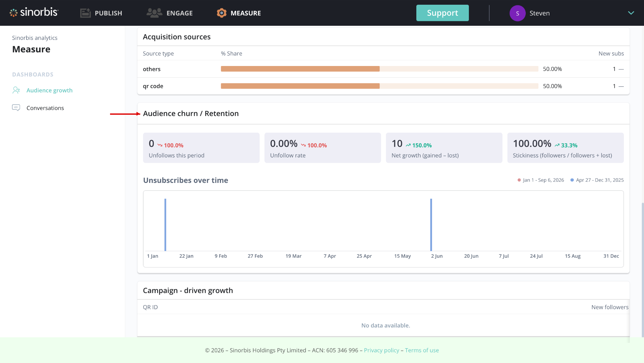Click the Publish icon in top navigation
The height and width of the screenshot is (363, 644).
(85, 13)
